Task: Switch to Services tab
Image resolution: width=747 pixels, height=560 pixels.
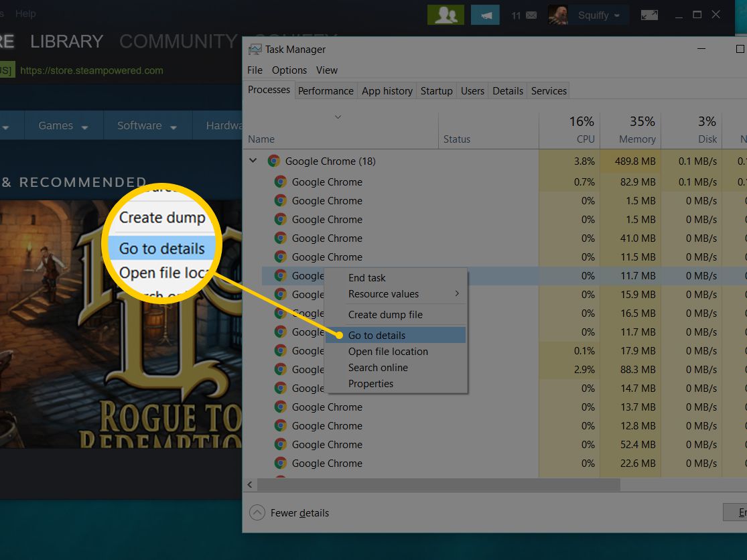Action: point(549,91)
